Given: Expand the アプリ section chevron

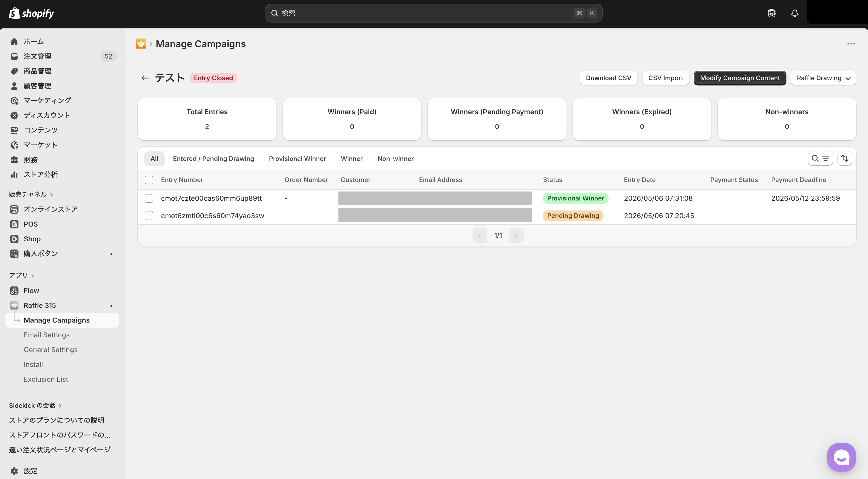Looking at the screenshot, I should click(32, 276).
